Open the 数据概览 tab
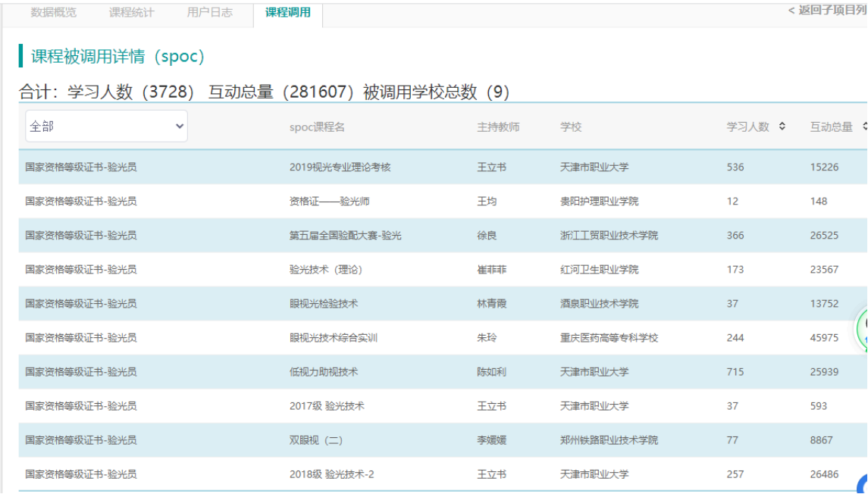The height and width of the screenshot is (494, 868). [54, 13]
